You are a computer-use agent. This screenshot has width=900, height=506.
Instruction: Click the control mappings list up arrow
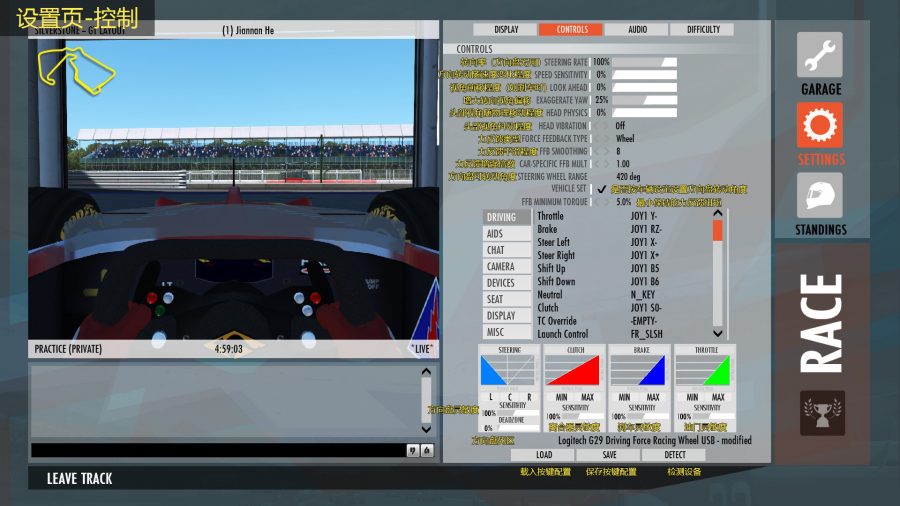click(717, 213)
